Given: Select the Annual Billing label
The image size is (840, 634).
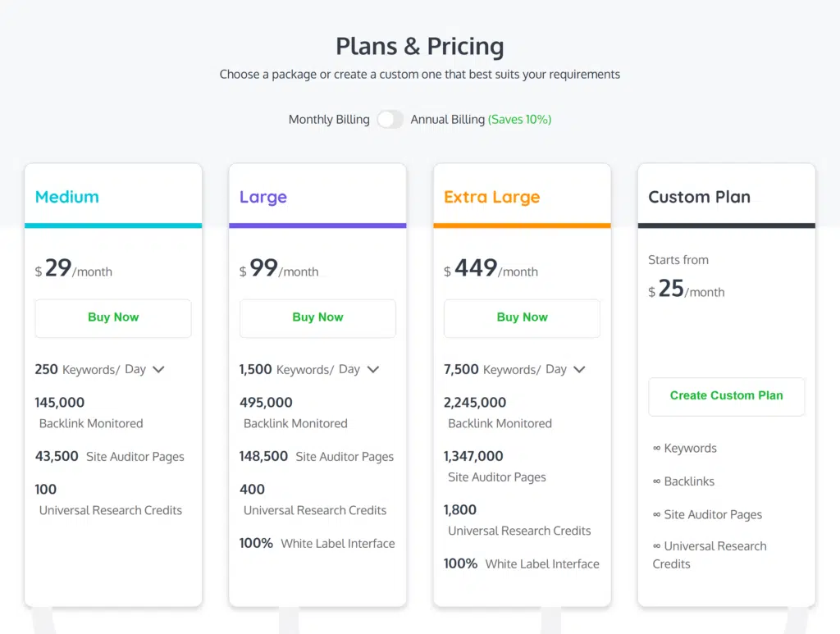Looking at the screenshot, I should tap(448, 120).
